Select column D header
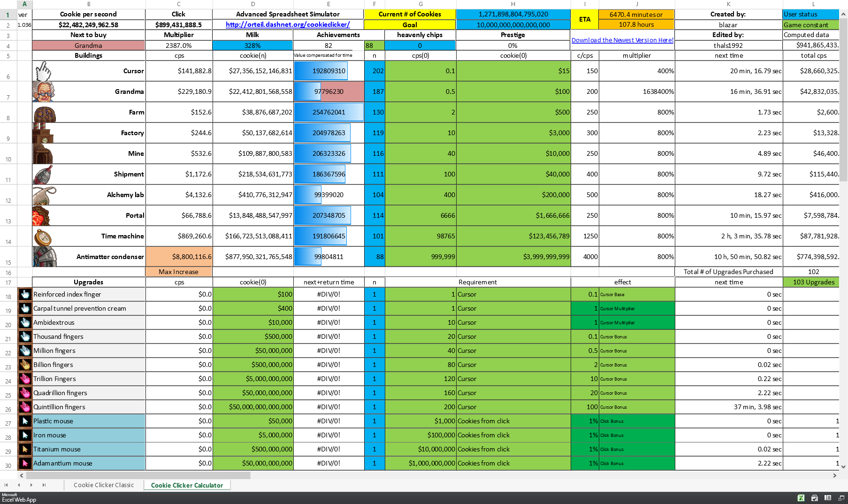Viewport: 848px width, 504px height. tap(253, 4)
